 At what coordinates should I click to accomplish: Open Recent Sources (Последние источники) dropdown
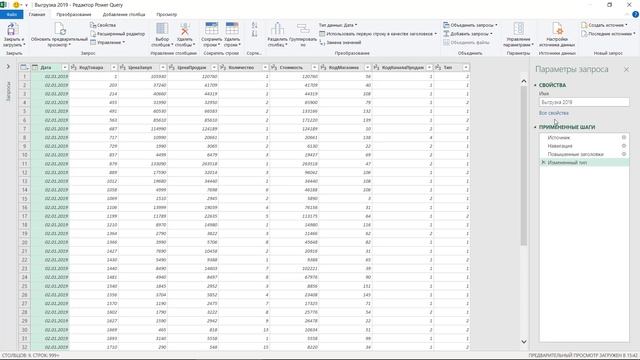click(x=608, y=34)
